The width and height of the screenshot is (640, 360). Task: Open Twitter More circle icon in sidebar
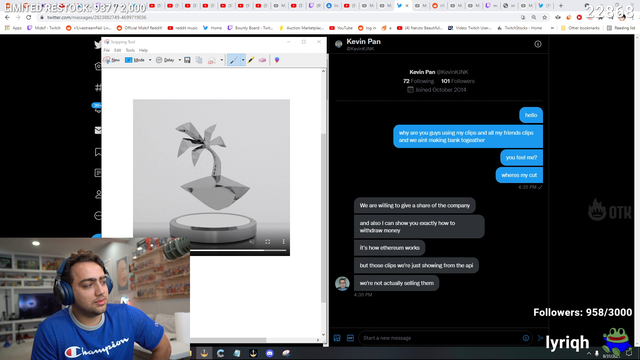(98, 216)
